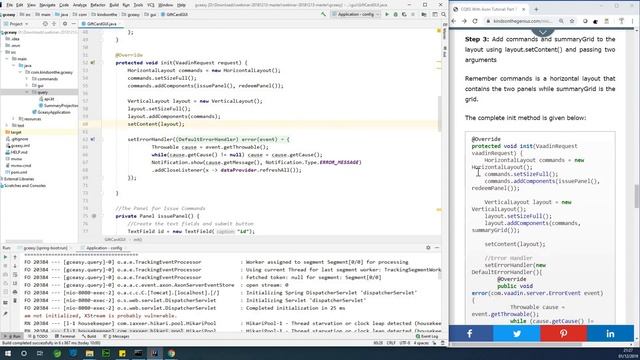640x360 pixels.
Task: Start debugging with the bug icon in toolbar
Action: tap(395, 14)
